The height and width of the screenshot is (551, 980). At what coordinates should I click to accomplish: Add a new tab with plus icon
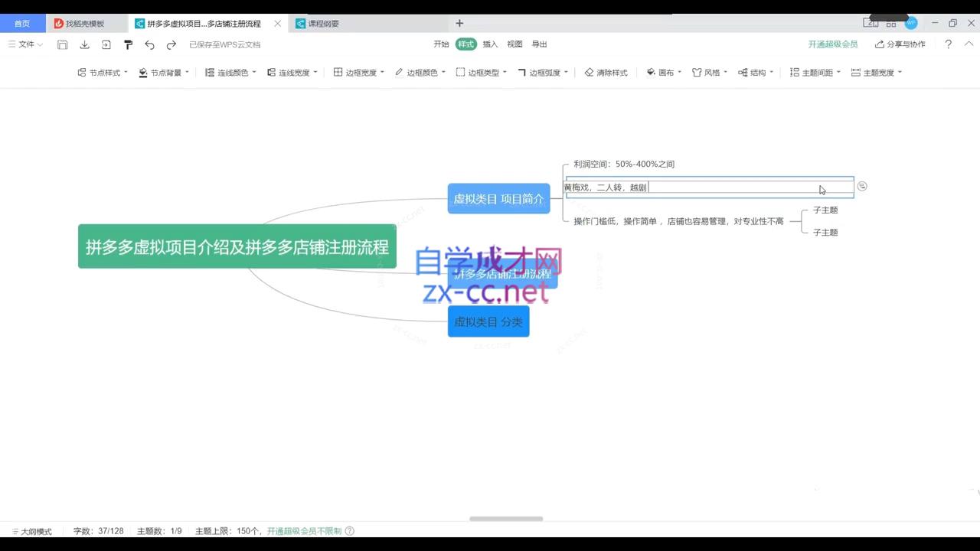click(x=459, y=23)
